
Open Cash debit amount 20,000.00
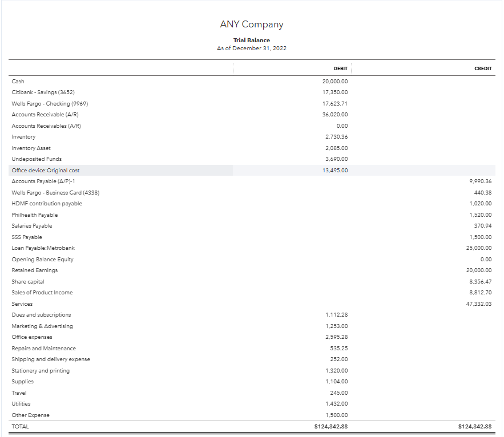point(335,81)
